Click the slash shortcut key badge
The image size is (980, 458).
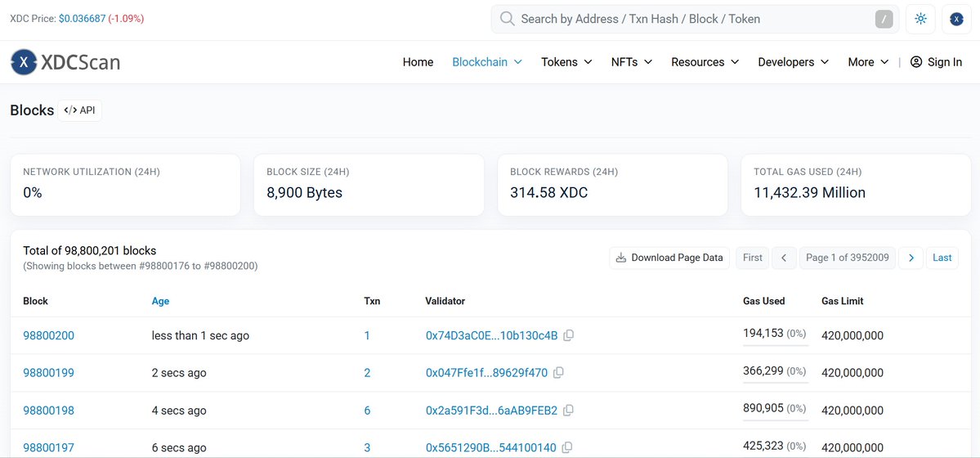coord(884,20)
